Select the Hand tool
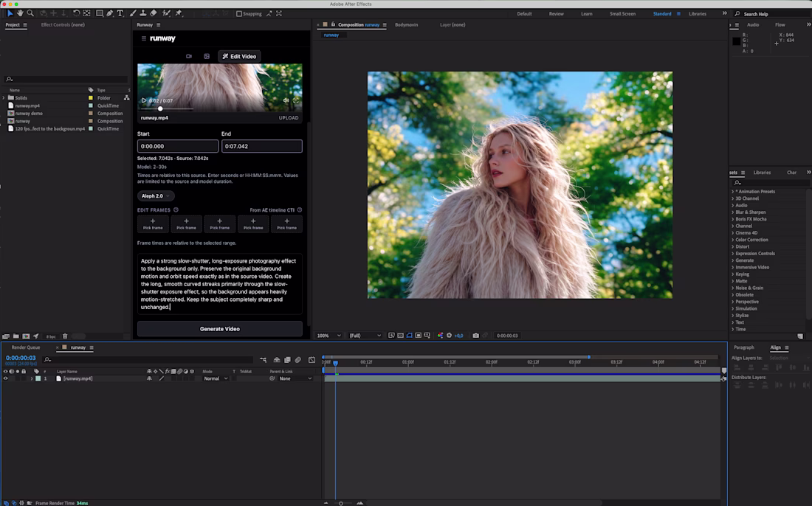This screenshot has width=812, height=506. [20, 13]
